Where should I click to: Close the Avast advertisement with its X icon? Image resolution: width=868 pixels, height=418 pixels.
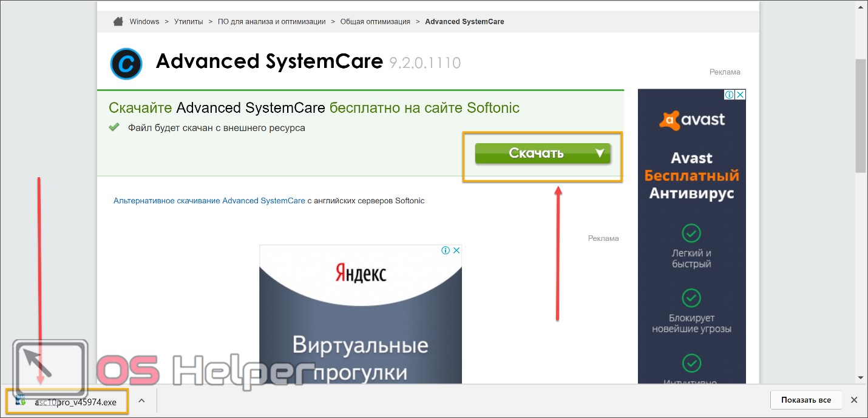740,95
